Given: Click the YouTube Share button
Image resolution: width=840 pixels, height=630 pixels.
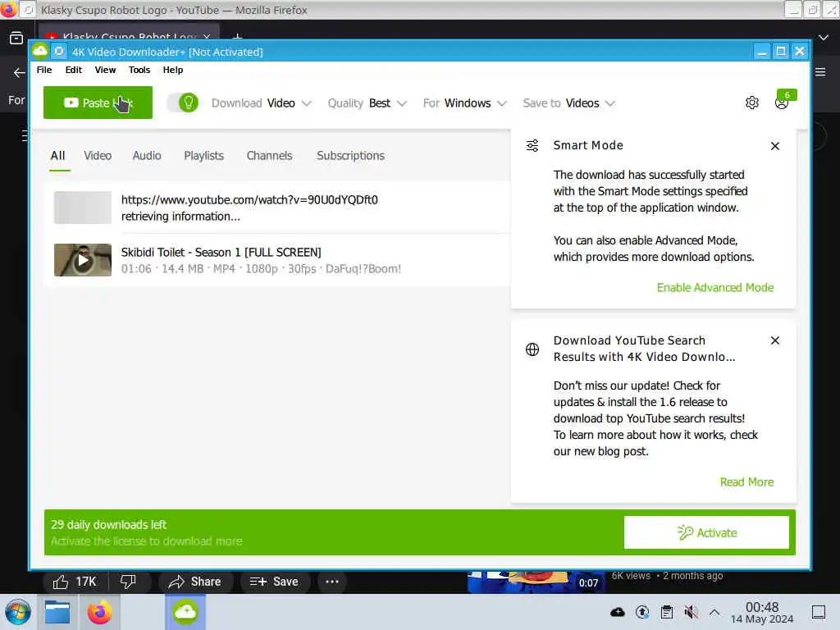Looking at the screenshot, I should click(195, 582).
